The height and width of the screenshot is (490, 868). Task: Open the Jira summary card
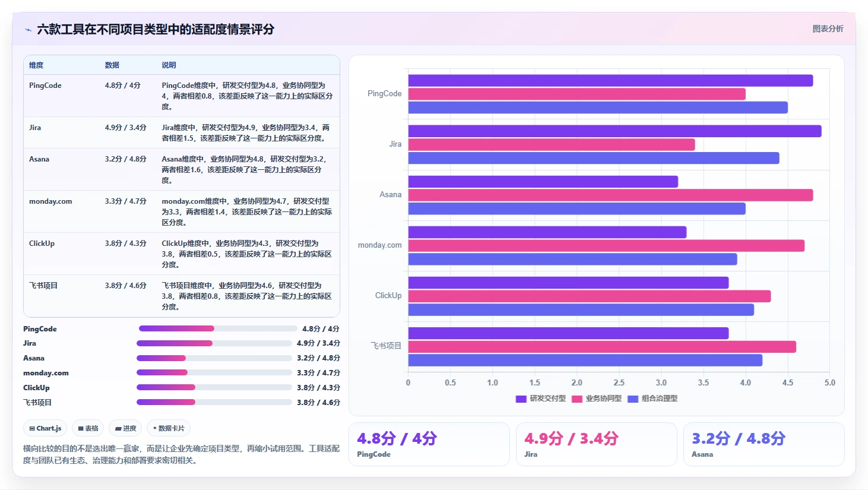(597, 444)
